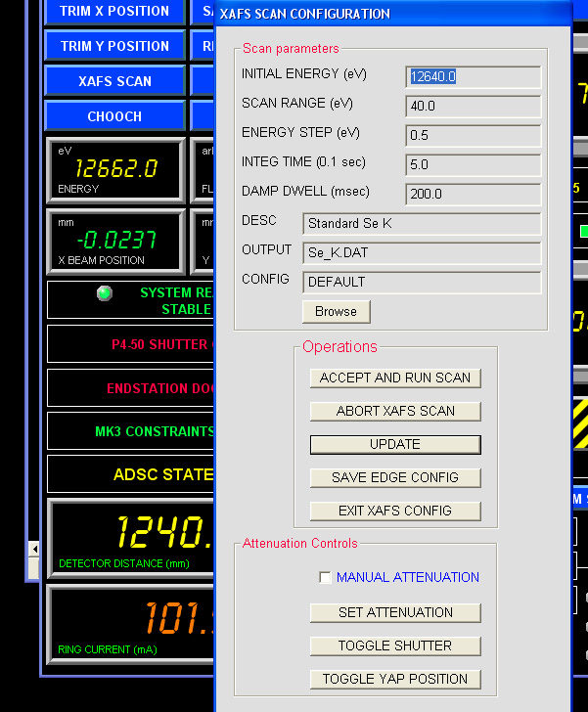588x712 pixels.
Task: Click the DAMP DWELL input field
Action: 473,194
